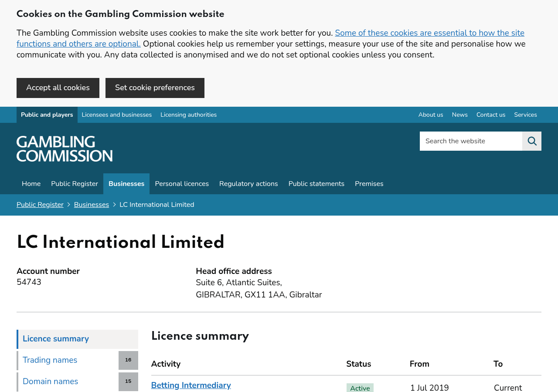This screenshot has width=558, height=392.
Task: Open the Gambling Commission logo homepage
Action: [65, 149]
